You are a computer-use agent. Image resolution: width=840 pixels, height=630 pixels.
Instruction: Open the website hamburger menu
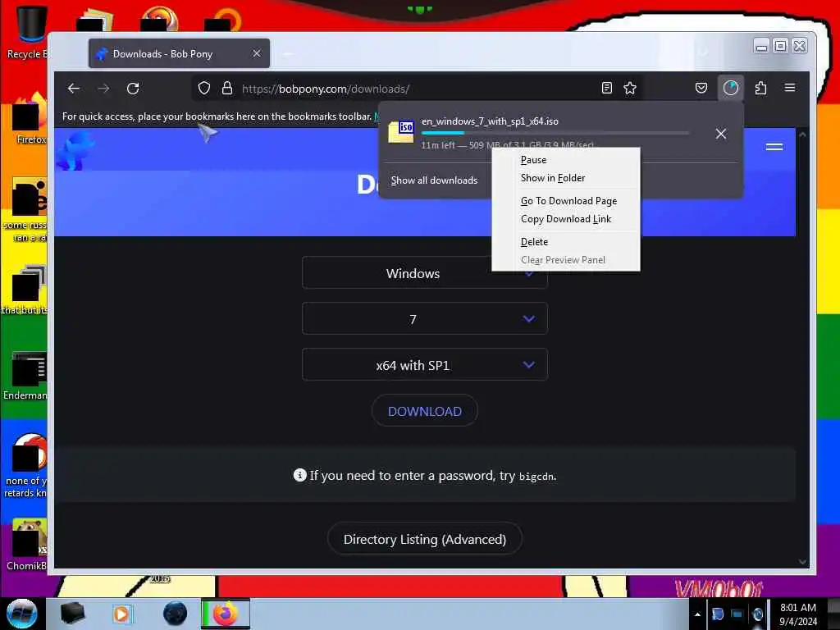pyautogui.click(x=774, y=147)
